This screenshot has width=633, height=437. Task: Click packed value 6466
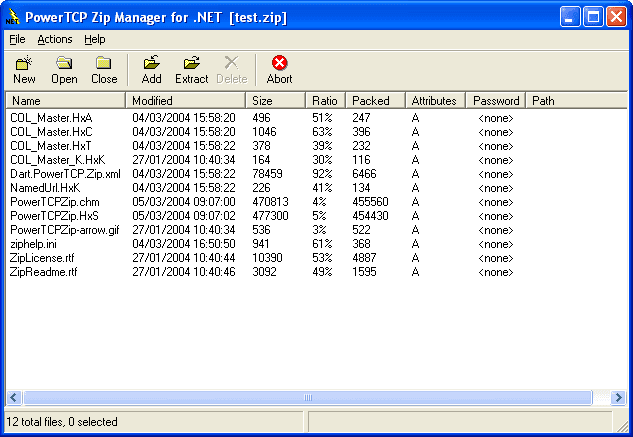pyautogui.click(x=364, y=174)
